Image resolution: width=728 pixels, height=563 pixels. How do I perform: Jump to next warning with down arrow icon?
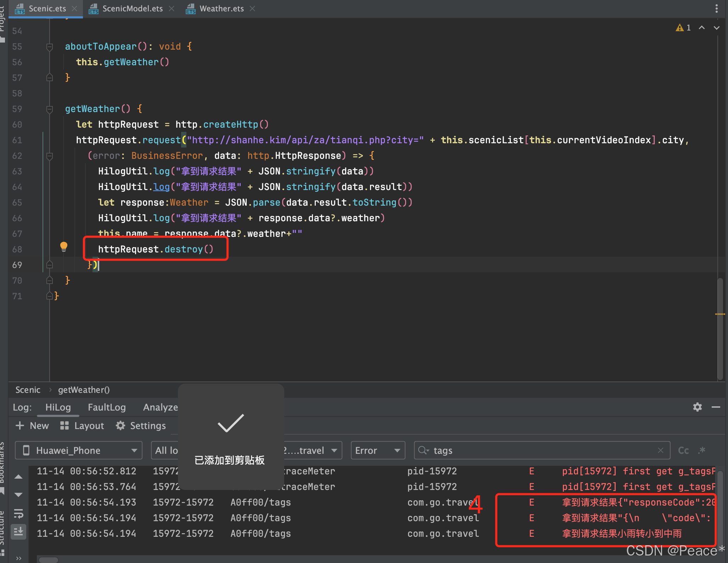pyautogui.click(x=716, y=28)
